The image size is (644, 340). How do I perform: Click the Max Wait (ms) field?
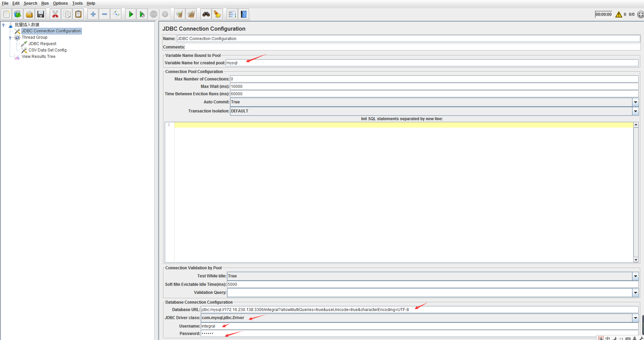434,87
